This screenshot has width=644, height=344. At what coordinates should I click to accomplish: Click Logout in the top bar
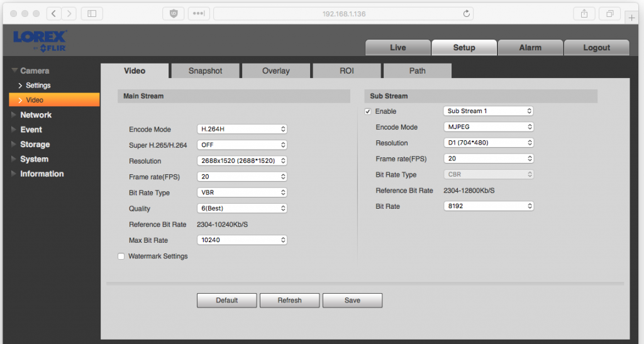pos(596,48)
